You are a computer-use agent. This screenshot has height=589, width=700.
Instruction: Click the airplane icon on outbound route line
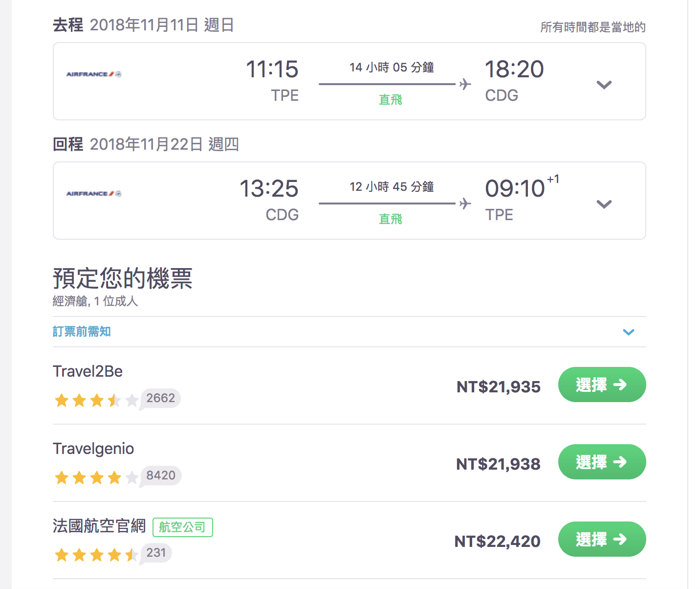coord(465,84)
